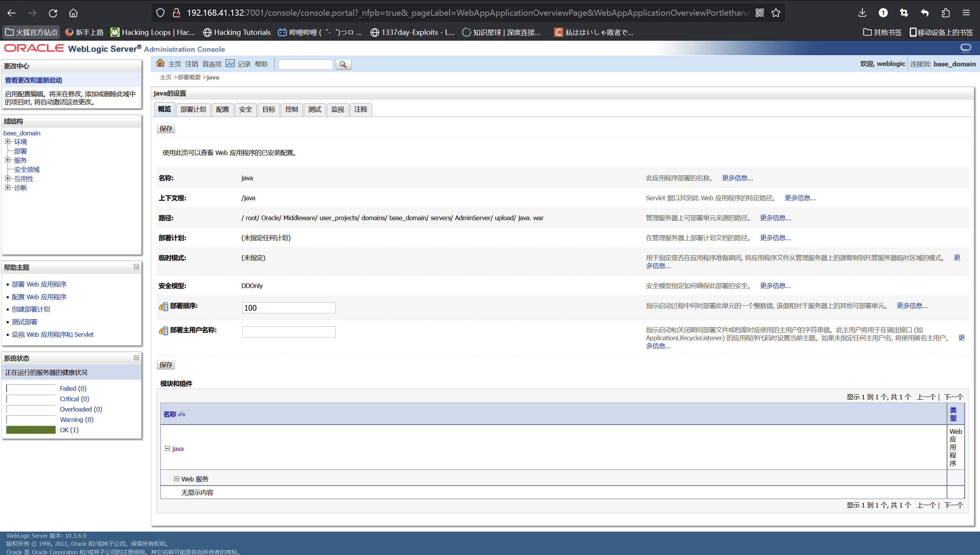Switch to the 配置 tab
This screenshot has width=980, height=555.
pos(223,110)
